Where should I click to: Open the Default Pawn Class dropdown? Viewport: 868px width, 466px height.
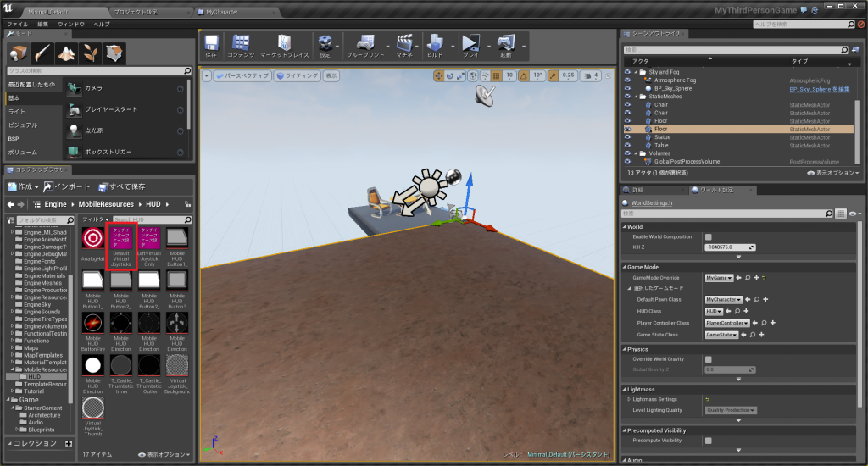pos(724,299)
